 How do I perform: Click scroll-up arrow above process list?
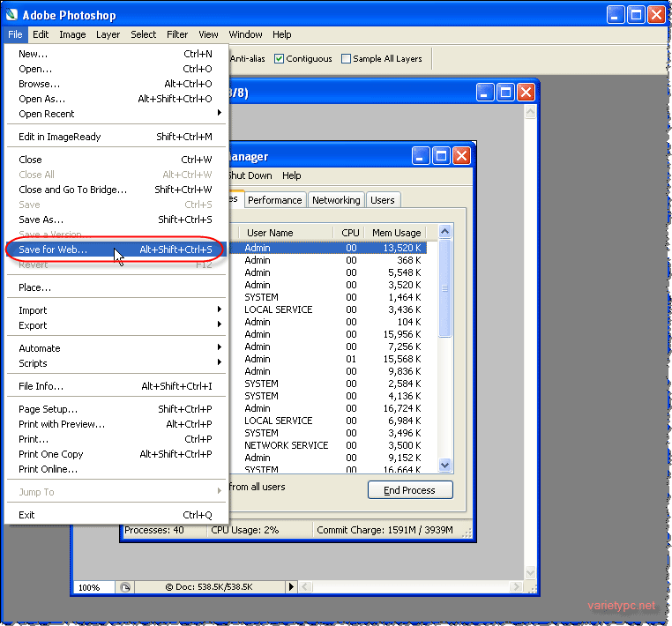444,232
